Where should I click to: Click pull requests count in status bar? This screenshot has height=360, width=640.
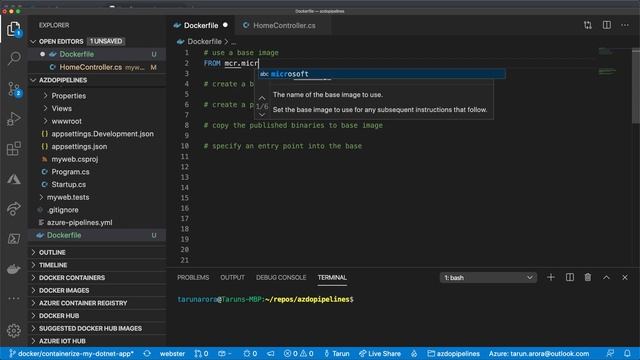(x=201, y=353)
